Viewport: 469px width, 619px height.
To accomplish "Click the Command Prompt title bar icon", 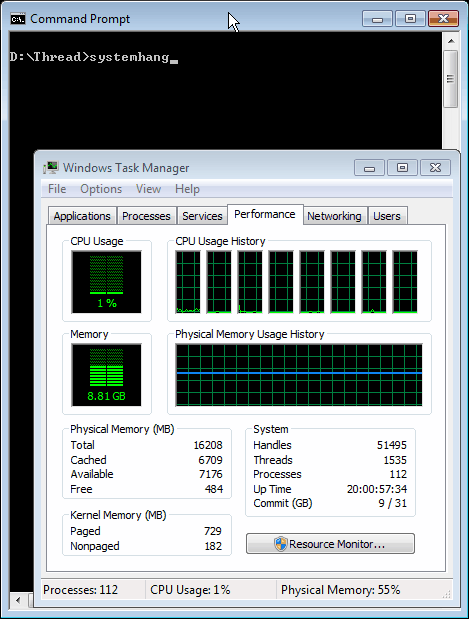I will click(x=18, y=19).
